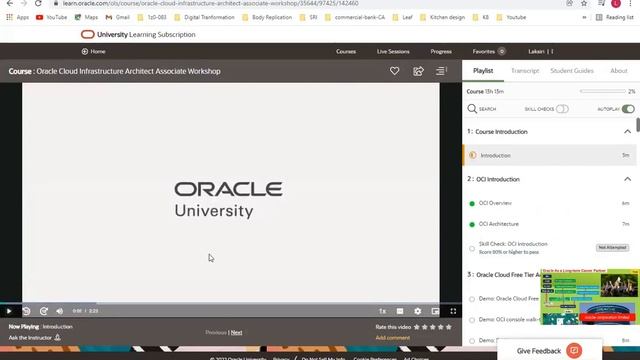Click the Not Attempted skill check badge
The width and height of the screenshot is (640, 360).
coord(612,247)
